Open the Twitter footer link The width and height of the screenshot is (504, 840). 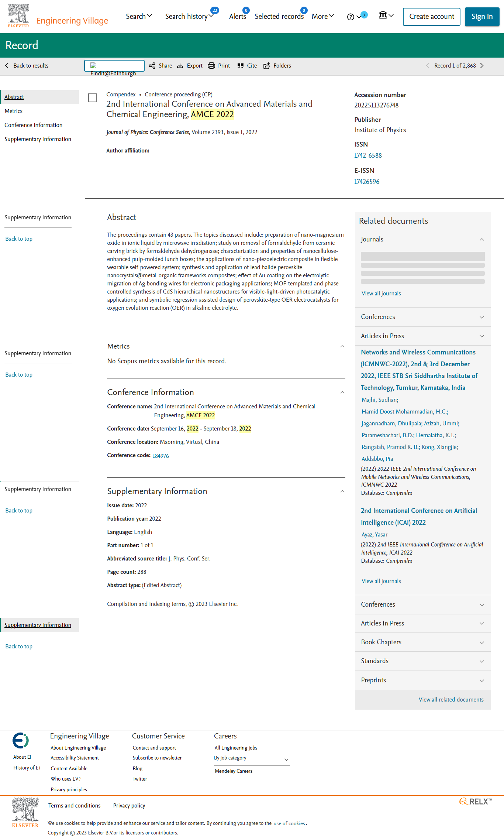pos(140,779)
